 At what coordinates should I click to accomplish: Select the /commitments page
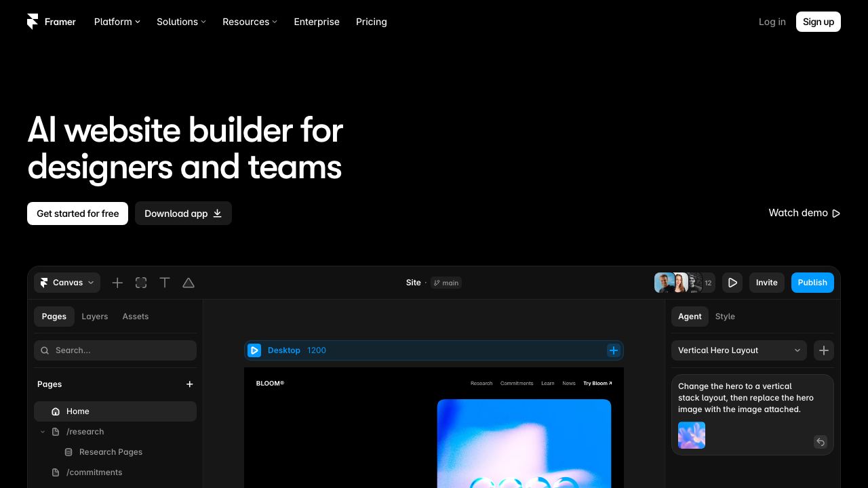tap(94, 472)
